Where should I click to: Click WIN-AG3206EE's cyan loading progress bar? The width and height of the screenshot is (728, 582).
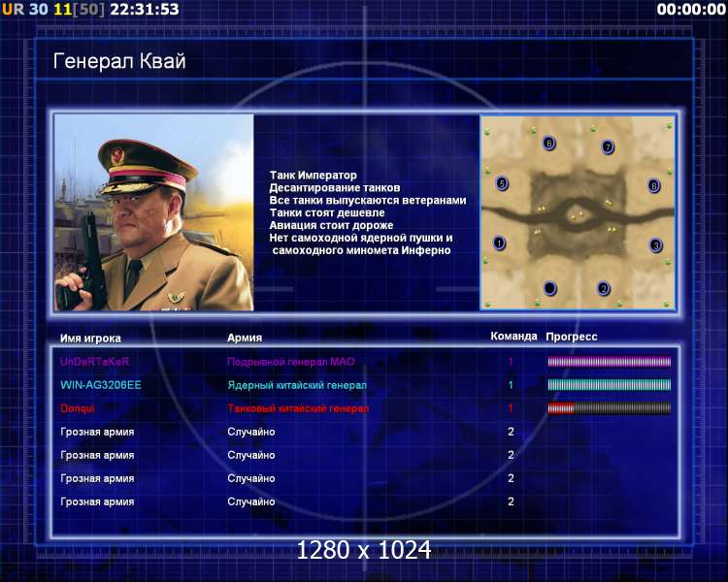pyautogui.click(x=610, y=385)
